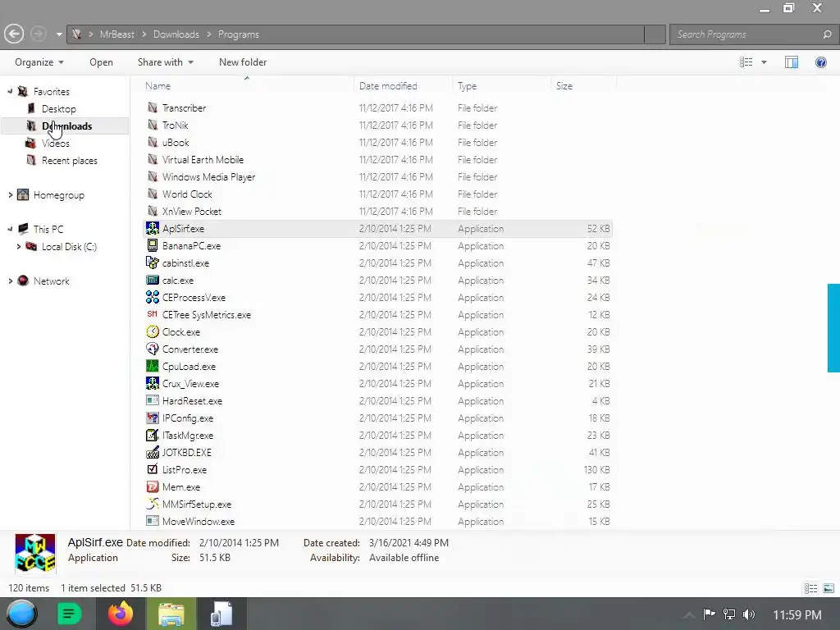Select the World Clock folder
This screenshot has height=630, width=840.
pyautogui.click(x=187, y=194)
